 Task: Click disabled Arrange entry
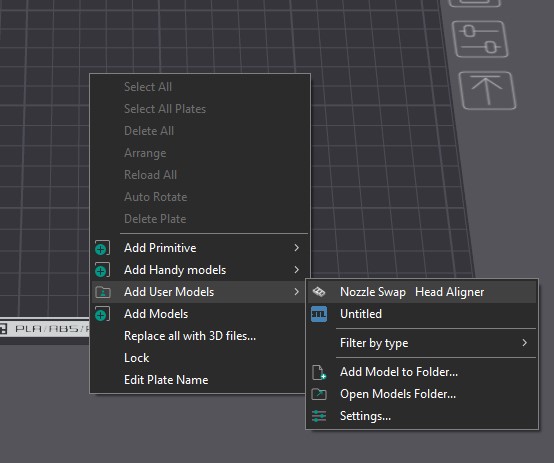145,153
